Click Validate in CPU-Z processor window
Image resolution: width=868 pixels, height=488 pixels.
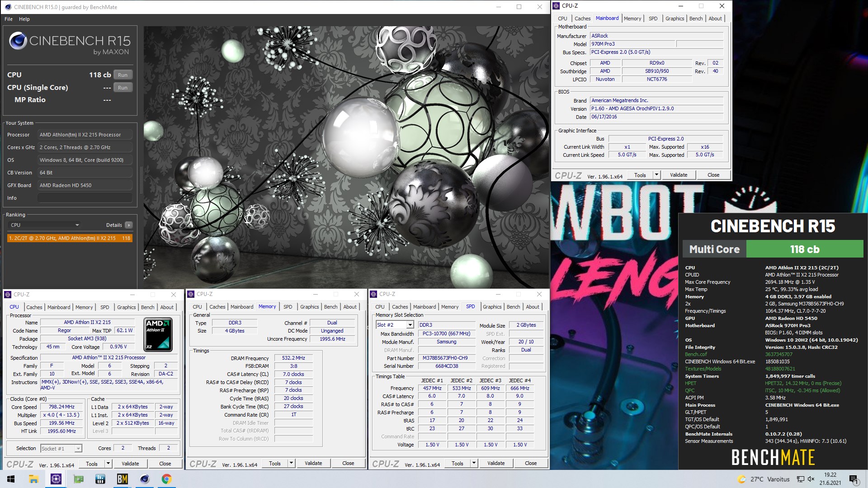(x=130, y=464)
